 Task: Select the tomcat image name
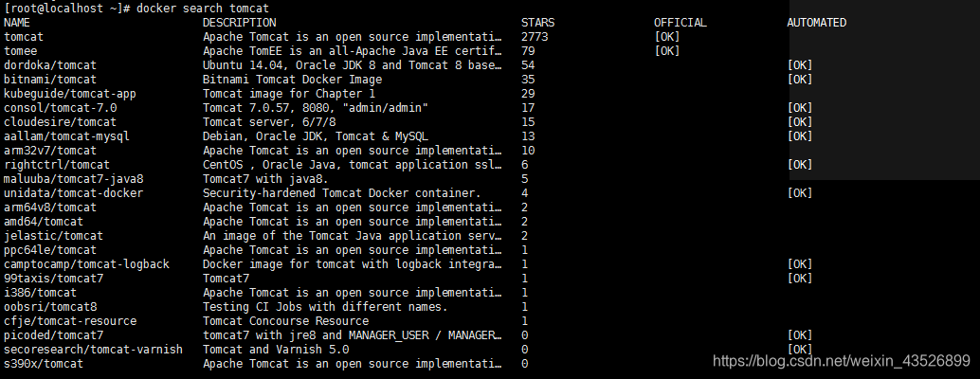click(x=24, y=37)
